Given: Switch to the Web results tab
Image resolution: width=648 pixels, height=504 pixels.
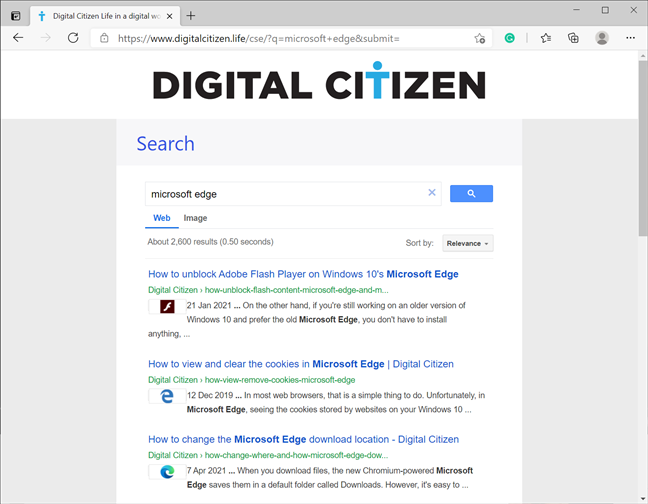Looking at the screenshot, I should [x=162, y=218].
